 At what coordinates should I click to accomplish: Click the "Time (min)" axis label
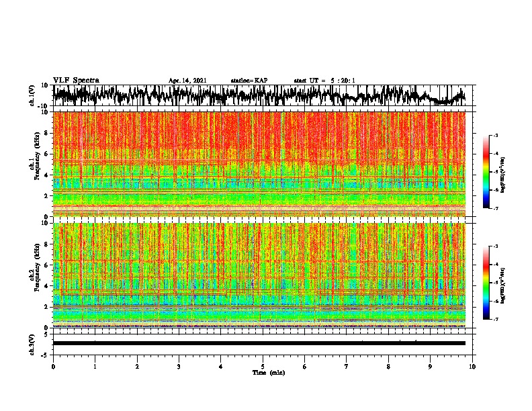click(x=269, y=373)
